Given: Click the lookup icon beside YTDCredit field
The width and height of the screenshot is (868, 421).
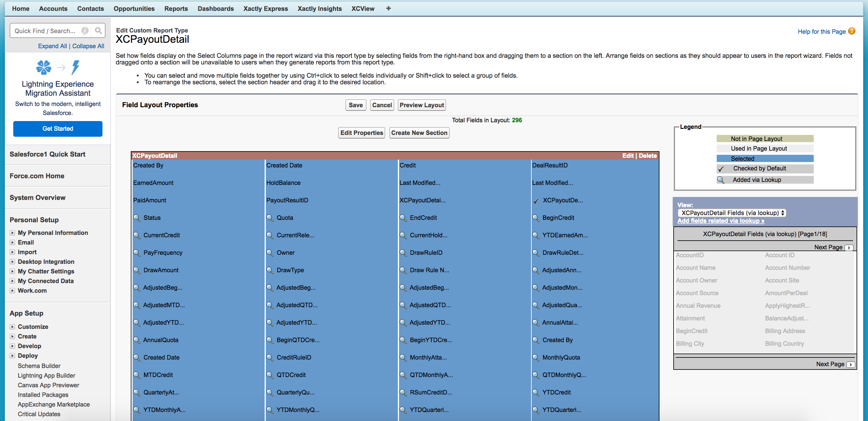Looking at the screenshot, I should tap(536, 392).
